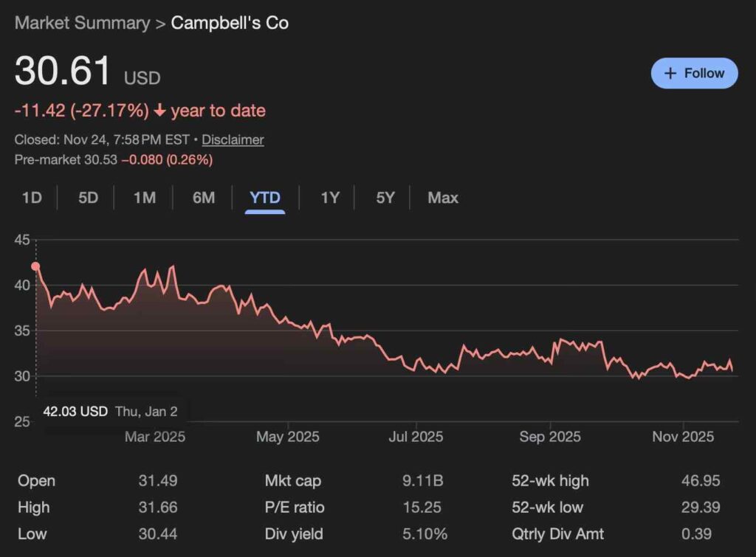Viewport: 756px width, 557px height.
Task: Show the 1Y price chart
Action: pos(330,198)
